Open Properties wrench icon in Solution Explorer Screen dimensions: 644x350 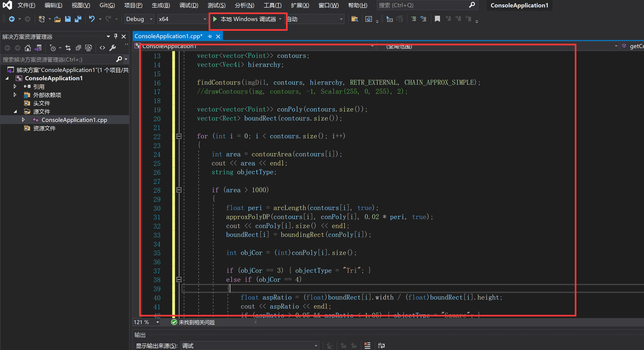113,48
